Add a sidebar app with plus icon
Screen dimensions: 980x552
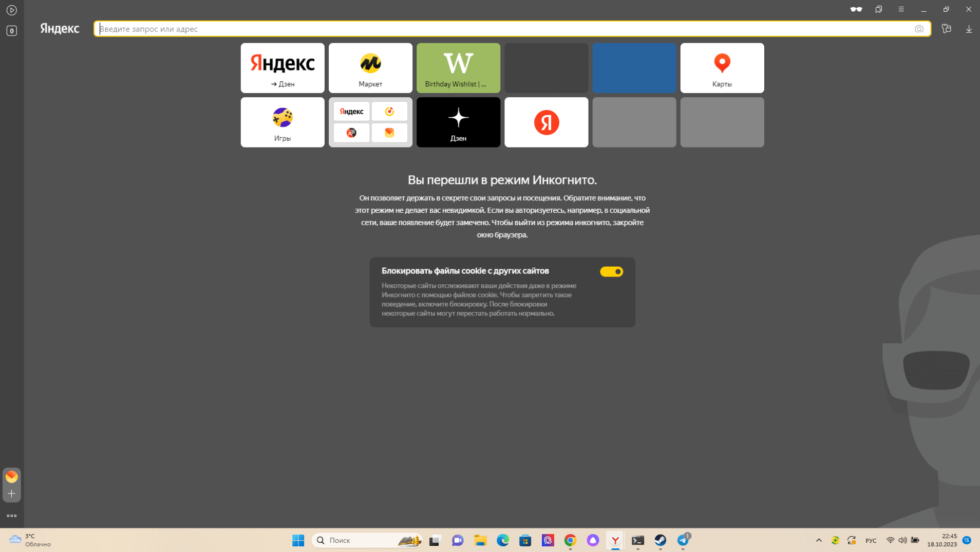click(12, 493)
